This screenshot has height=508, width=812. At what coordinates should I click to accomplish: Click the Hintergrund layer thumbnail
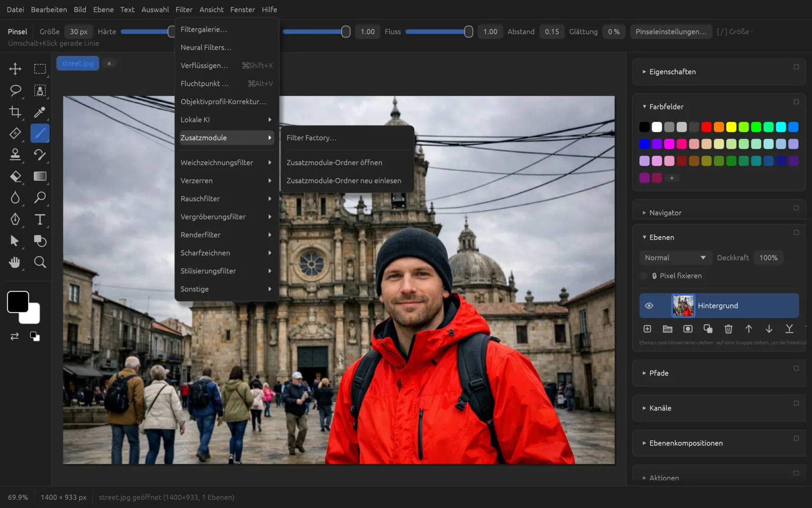[x=683, y=305]
